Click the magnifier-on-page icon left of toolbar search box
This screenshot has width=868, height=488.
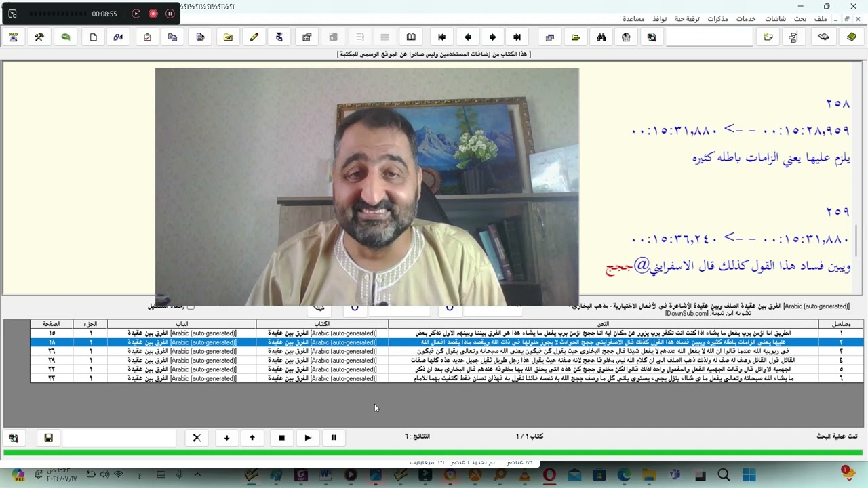[x=652, y=37]
